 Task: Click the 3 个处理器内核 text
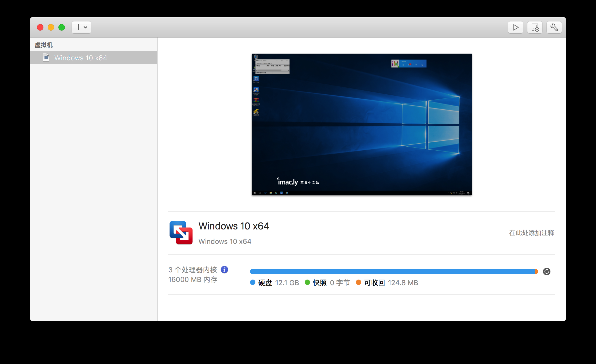point(193,270)
